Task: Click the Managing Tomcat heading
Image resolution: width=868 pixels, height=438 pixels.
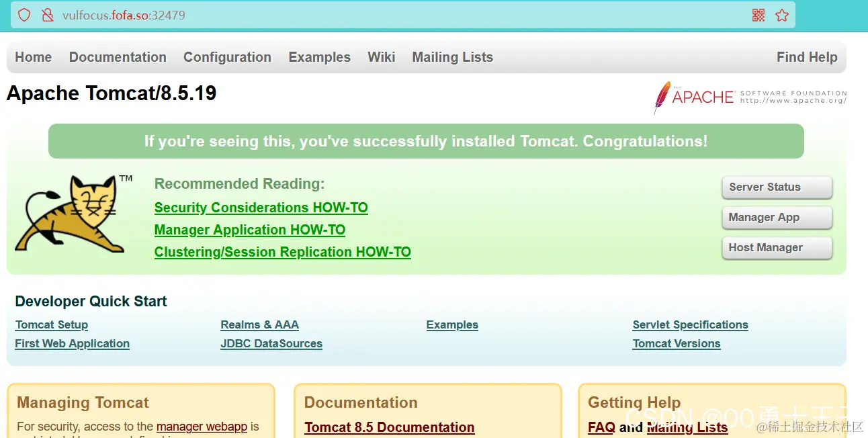Action: pyautogui.click(x=83, y=403)
